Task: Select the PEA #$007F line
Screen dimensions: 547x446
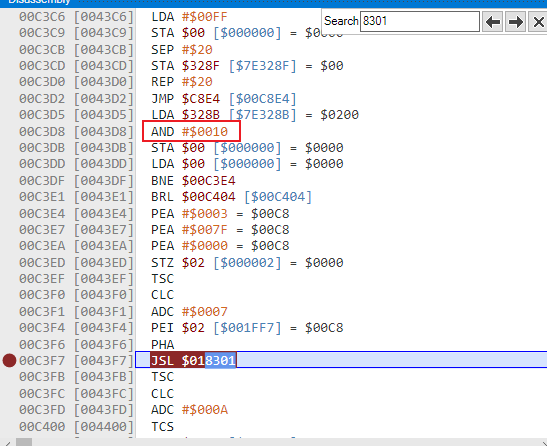Action: coord(220,230)
